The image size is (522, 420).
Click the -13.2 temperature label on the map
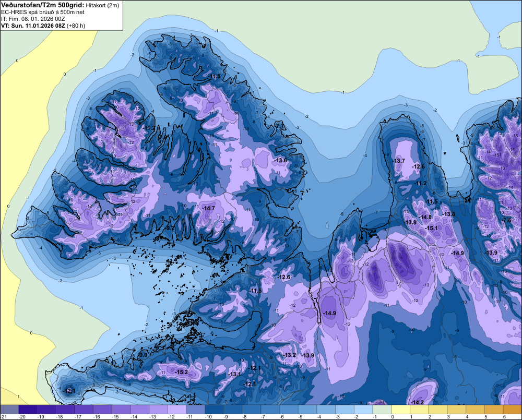[x=289, y=355]
